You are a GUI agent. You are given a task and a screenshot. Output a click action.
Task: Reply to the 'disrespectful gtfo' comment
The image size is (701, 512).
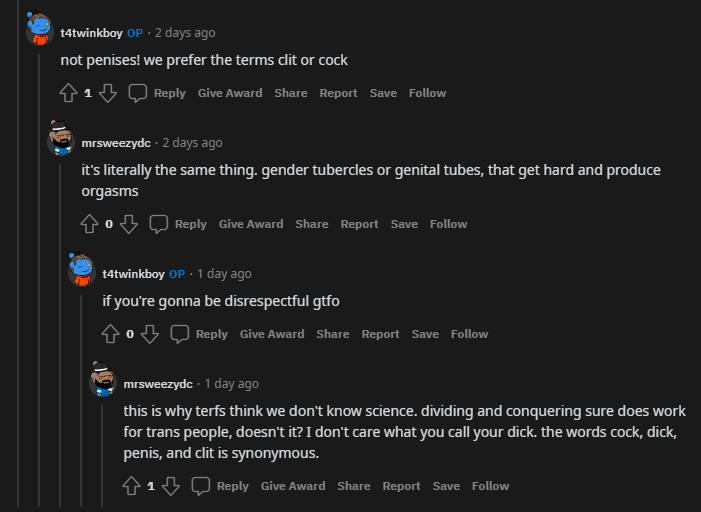pyautogui.click(x=200, y=334)
